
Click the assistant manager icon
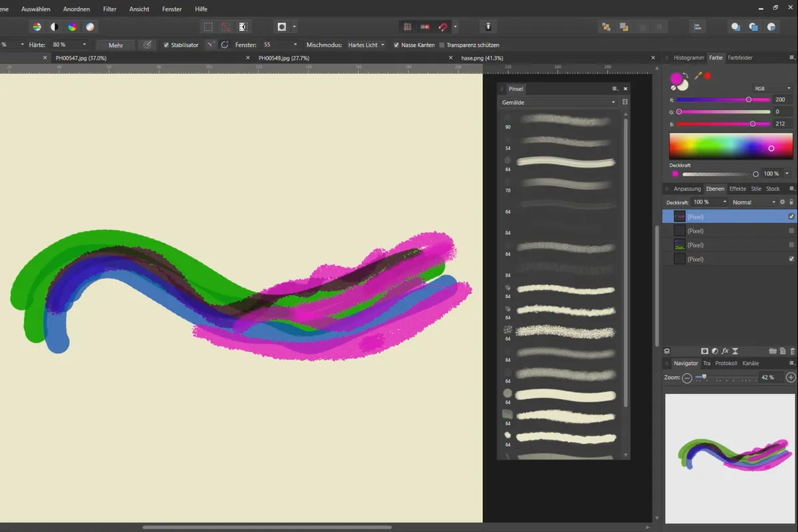[x=489, y=27]
